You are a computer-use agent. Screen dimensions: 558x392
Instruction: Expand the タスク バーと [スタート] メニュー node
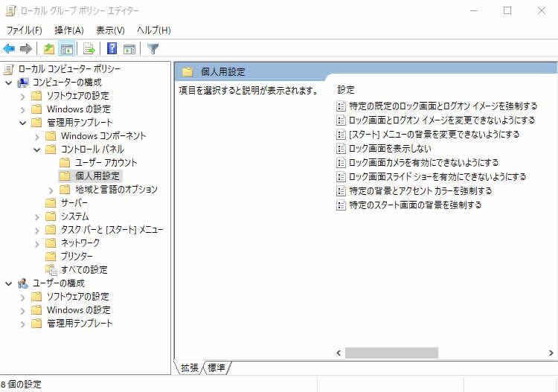tap(37, 230)
